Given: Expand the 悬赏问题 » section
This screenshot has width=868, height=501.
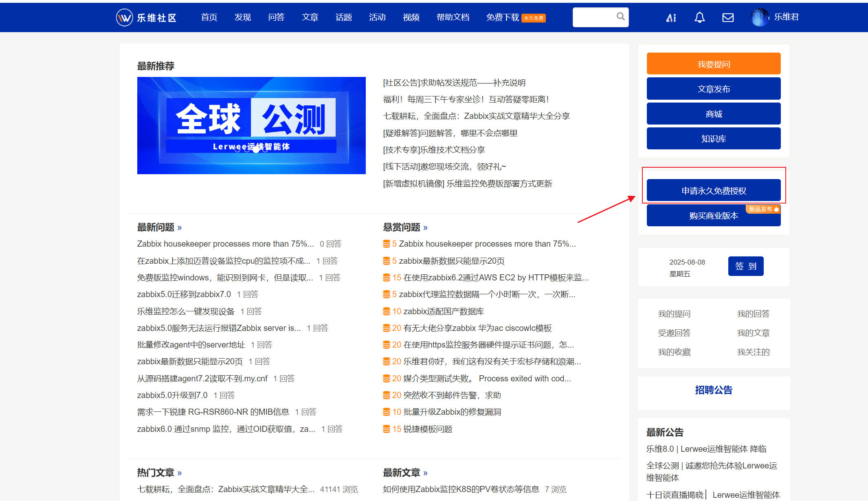Looking at the screenshot, I should coord(405,227).
